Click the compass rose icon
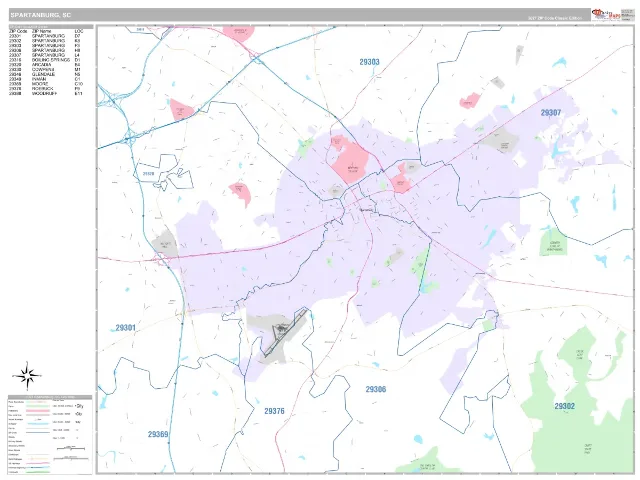Image resolution: width=640 pixels, height=480 pixels. pos(27,376)
